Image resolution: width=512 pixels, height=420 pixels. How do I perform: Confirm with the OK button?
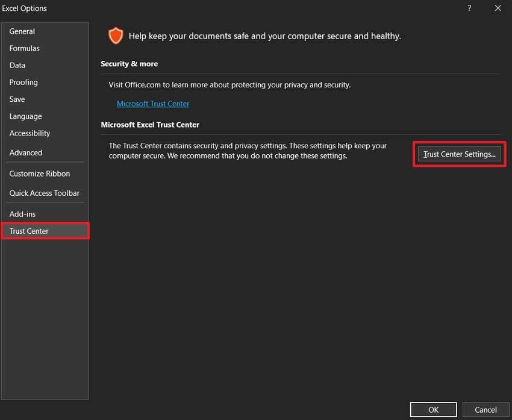(x=433, y=410)
